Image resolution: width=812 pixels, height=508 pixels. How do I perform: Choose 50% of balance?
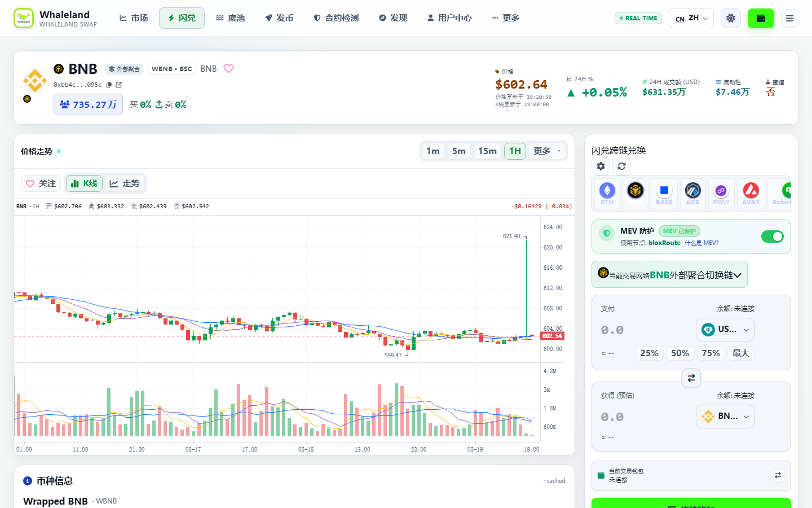[x=679, y=353]
